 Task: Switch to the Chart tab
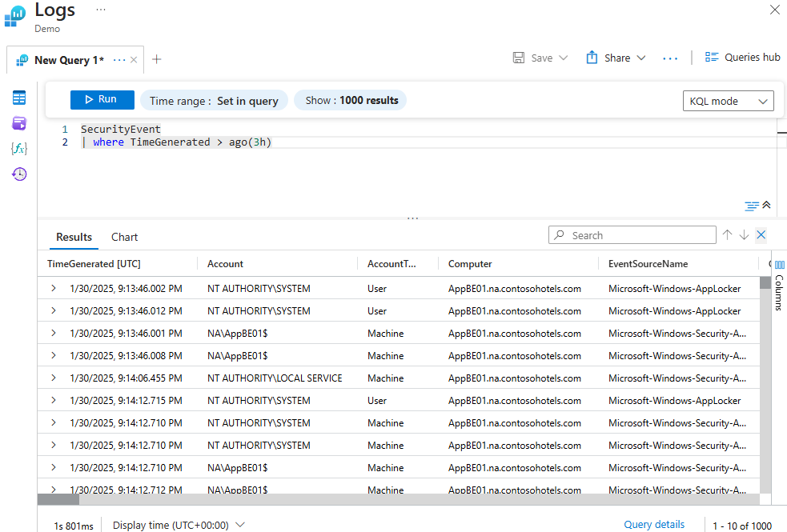(x=124, y=237)
